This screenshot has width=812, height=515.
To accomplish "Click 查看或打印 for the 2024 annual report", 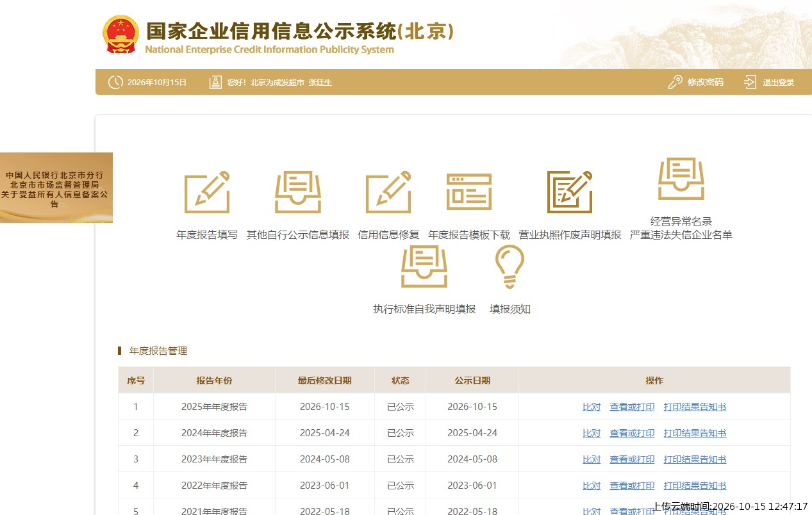I will pyautogui.click(x=632, y=433).
